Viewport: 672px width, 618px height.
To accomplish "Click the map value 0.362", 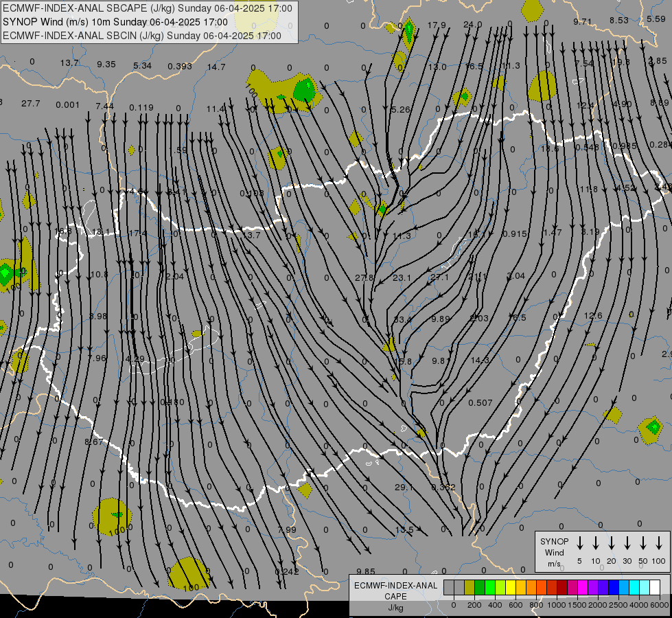I will tap(443, 488).
